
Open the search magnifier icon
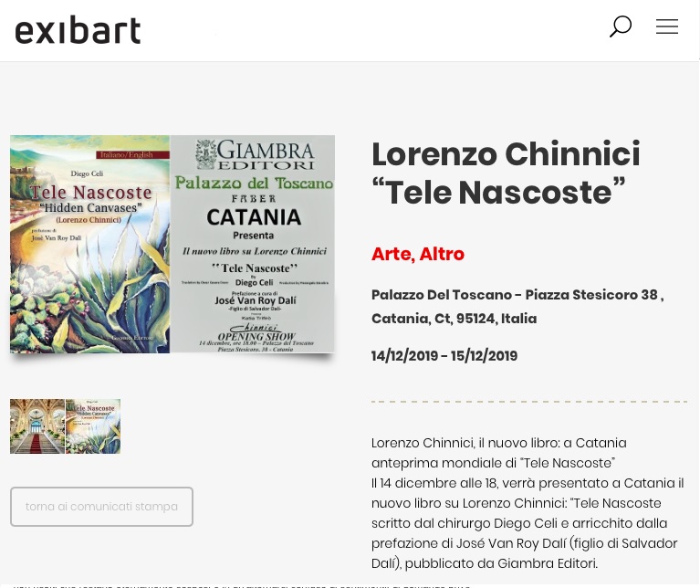pyautogui.click(x=621, y=26)
